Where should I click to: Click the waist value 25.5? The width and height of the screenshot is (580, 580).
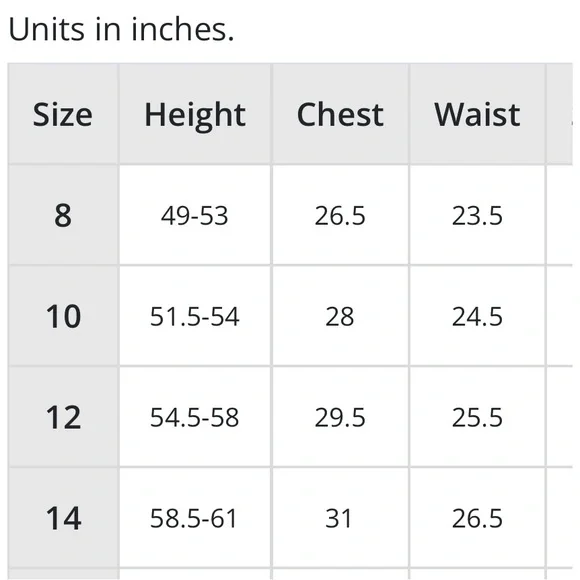(477, 417)
